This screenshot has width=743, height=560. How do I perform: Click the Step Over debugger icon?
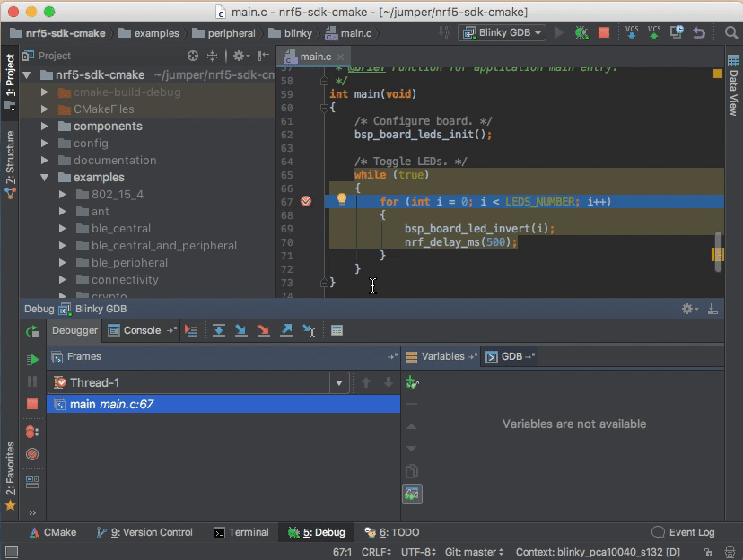(x=218, y=330)
